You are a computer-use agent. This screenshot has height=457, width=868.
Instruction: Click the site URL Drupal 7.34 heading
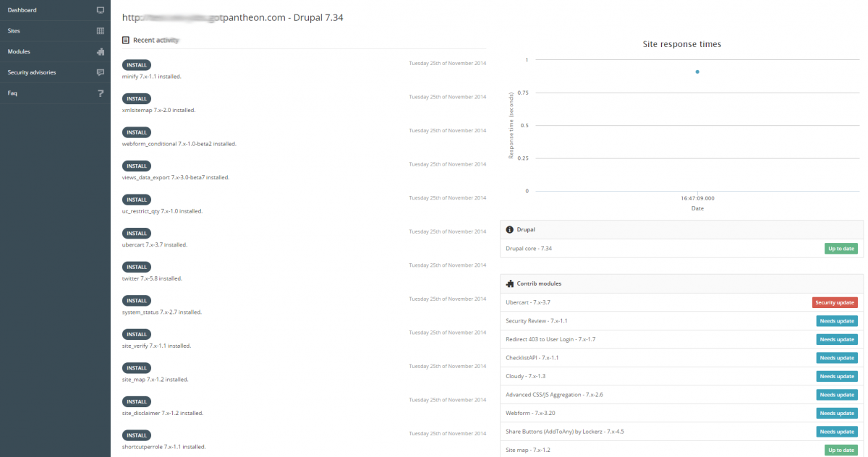[233, 17]
